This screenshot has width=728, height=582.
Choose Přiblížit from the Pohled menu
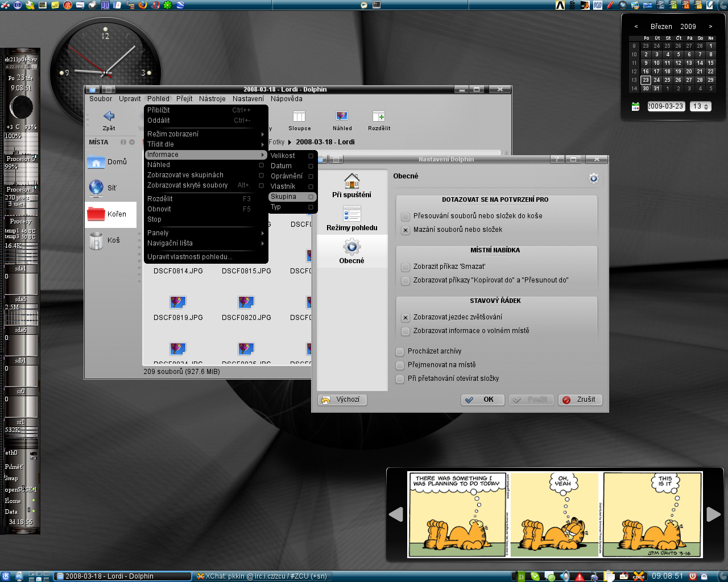point(206,110)
